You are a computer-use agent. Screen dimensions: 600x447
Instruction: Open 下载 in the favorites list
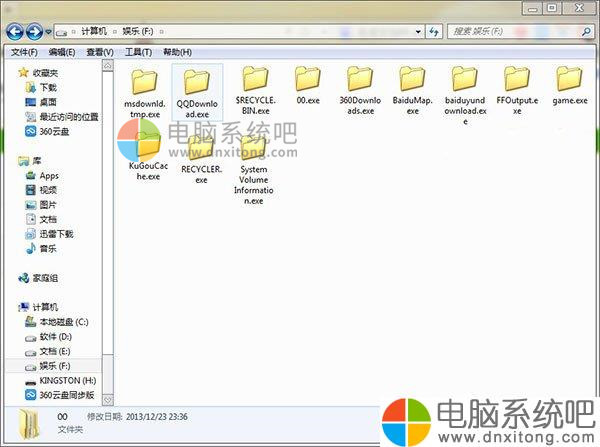[41, 88]
